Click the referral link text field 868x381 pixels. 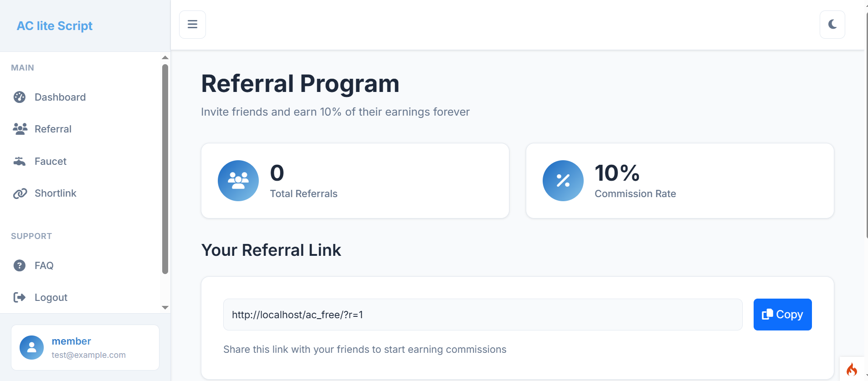coord(483,315)
